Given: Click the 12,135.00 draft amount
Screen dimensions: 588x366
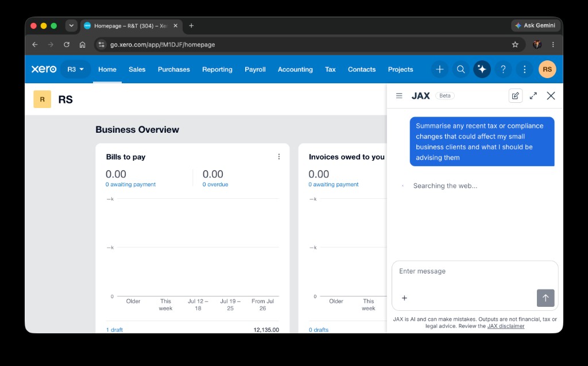Looking at the screenshot, I should coord(266,330).
